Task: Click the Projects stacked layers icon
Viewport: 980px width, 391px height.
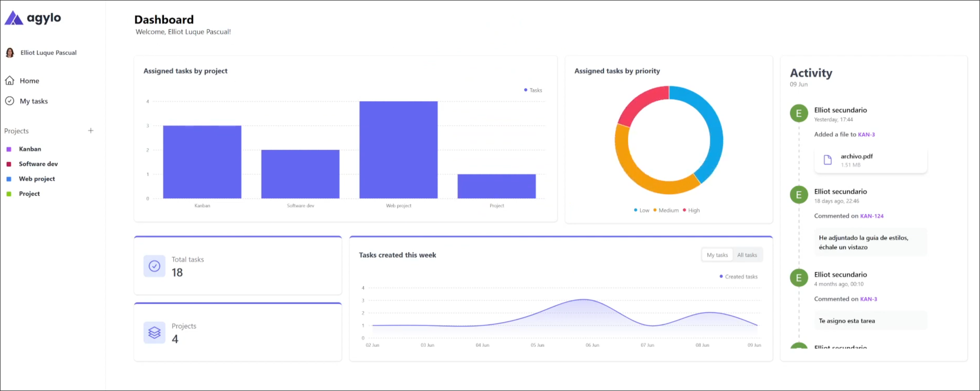Action: pyautogui.click(x=154, y=332)
